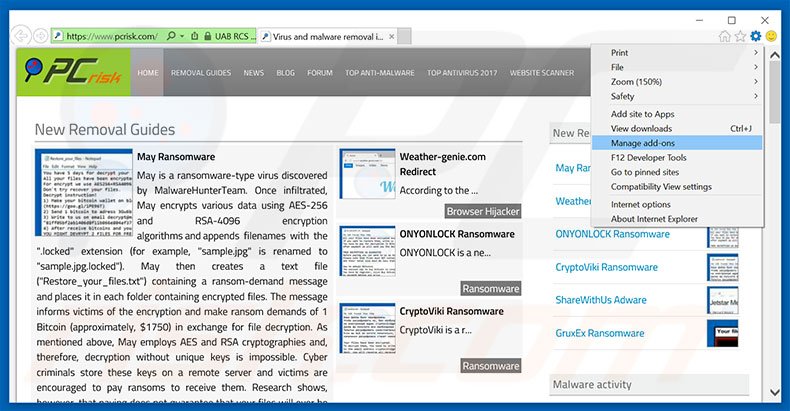Open CryptoViki Ransomware article title in center

click(451, 311)
